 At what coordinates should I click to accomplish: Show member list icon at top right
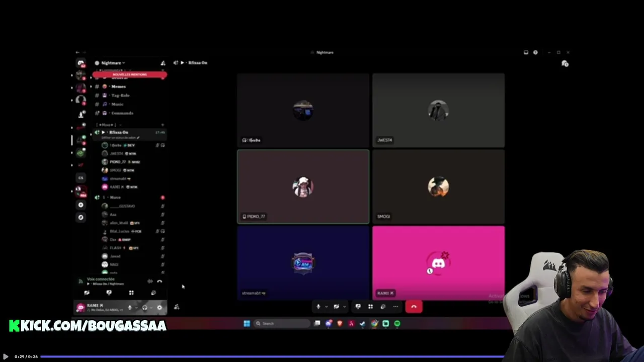565,63
